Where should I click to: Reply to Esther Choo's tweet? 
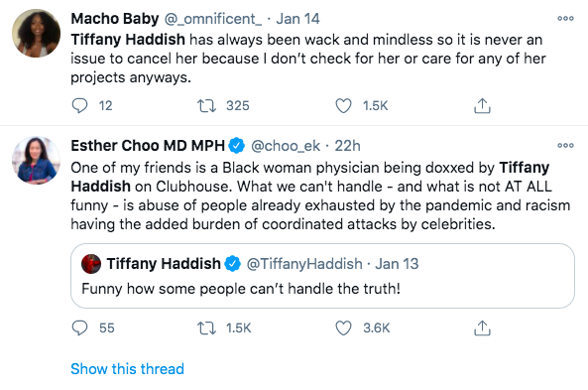79,327
